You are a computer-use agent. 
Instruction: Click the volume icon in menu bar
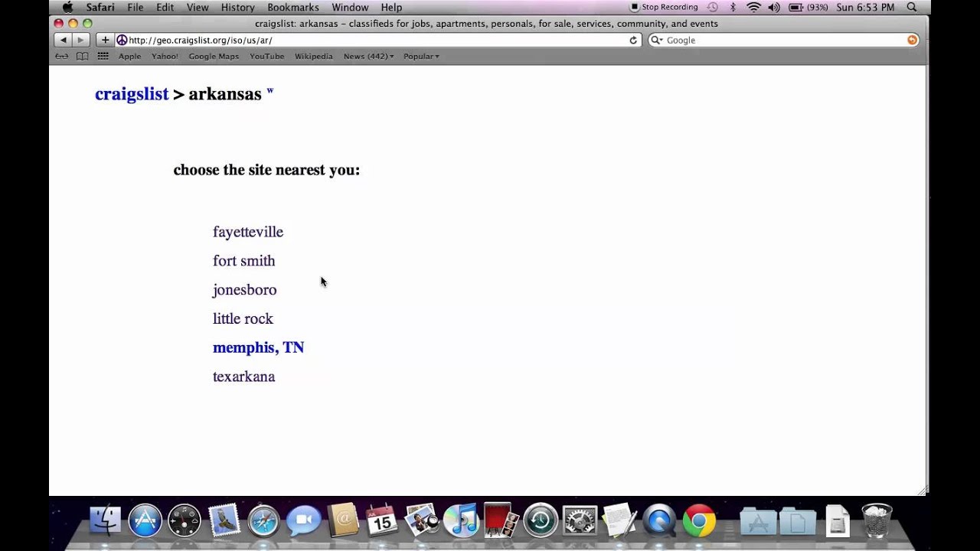(773, 8)
